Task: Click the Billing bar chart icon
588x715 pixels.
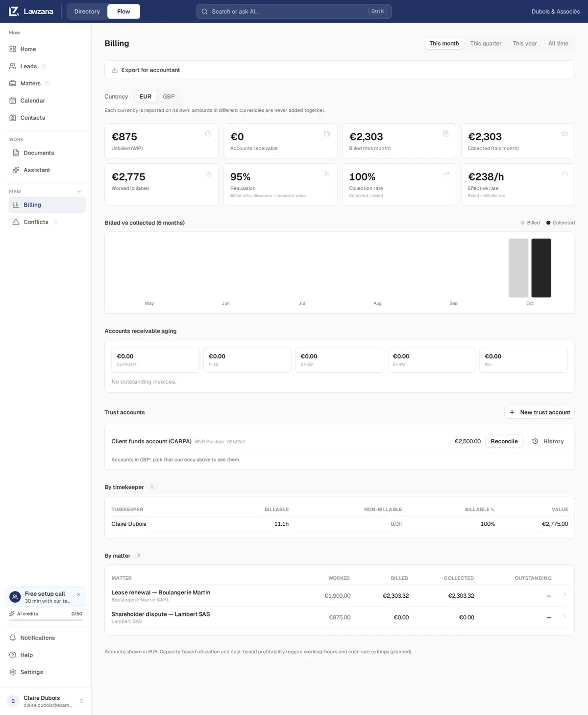Action: (x=16, y=205)
